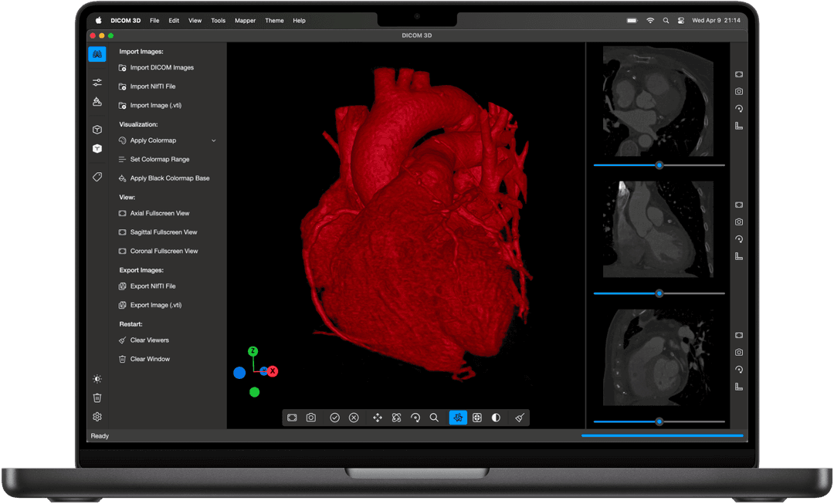The height and width of the screenshot is (504, 834).
Task: Click ruler icon beside bottom slice viewer
Action: [x=739, y=387]
